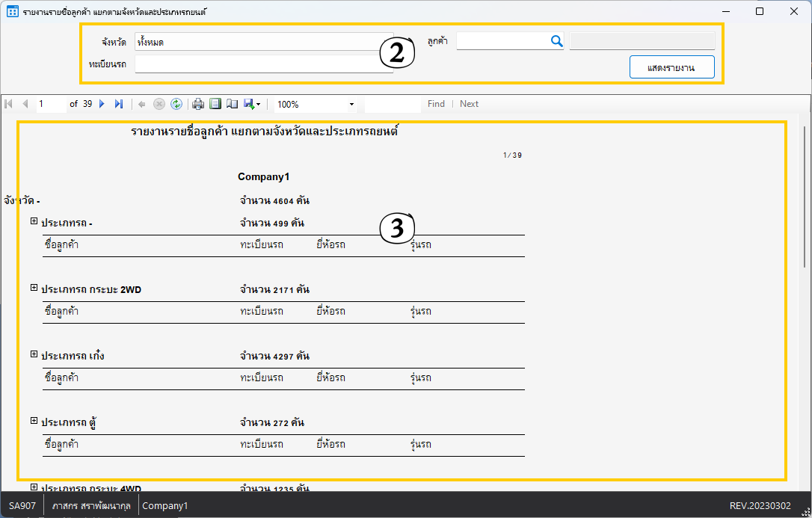Viewport: 812px width, 518px height.
Task: Jump to last report page
Action: pyautogui.click(x=119, y=104)
